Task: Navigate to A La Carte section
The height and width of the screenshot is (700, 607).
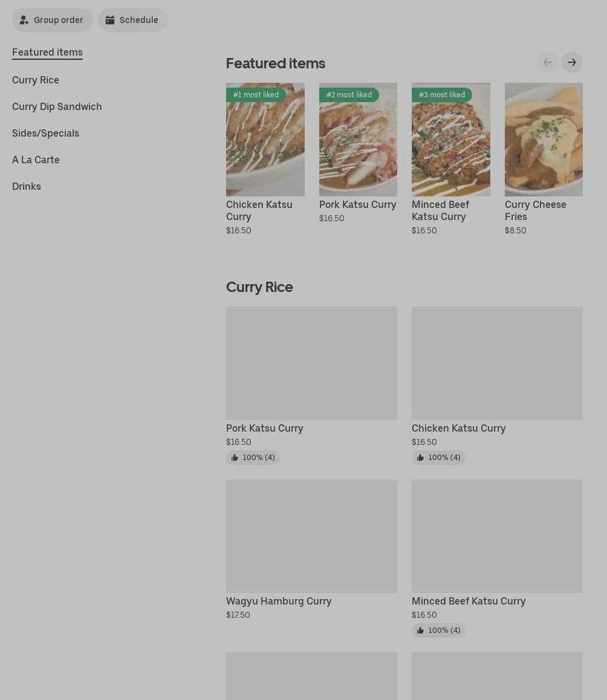Action: (x=36, y=160)
